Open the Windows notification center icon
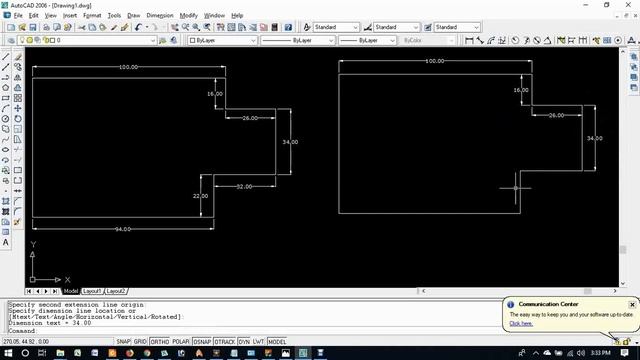This screenshot has width=640, height=360. (x=624, y=353)
